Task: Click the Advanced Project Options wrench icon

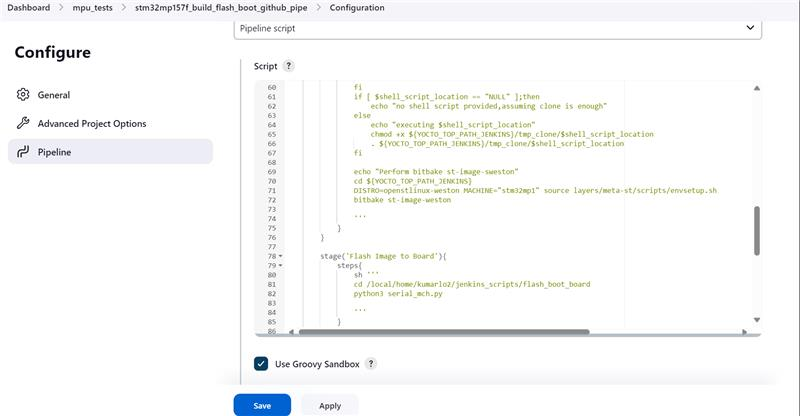Action: pyautogui.click(x=23, y=124)
